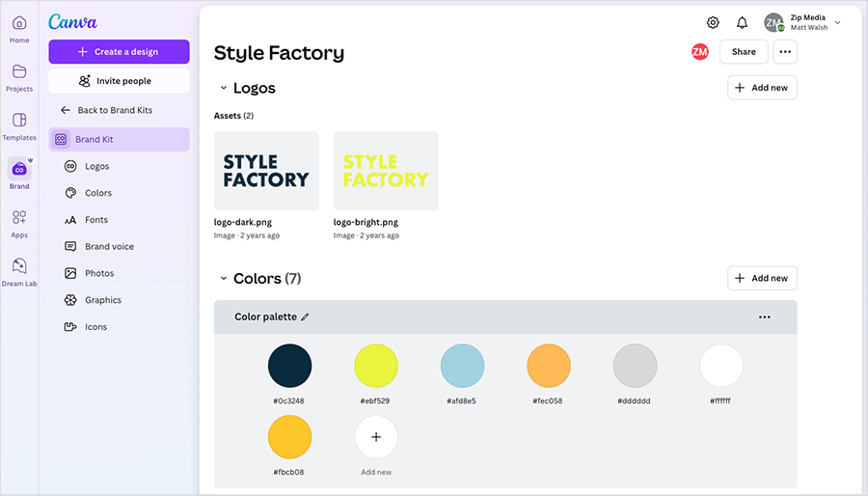Open the Templates icon in sidebar
The height and width of the screenshot is (496, 868).
coord(19,121)
